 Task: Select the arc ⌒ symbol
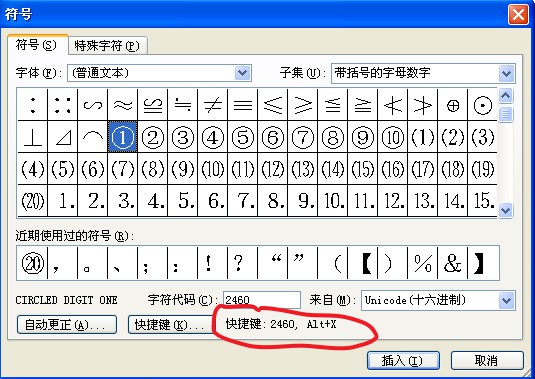point(93,137)
